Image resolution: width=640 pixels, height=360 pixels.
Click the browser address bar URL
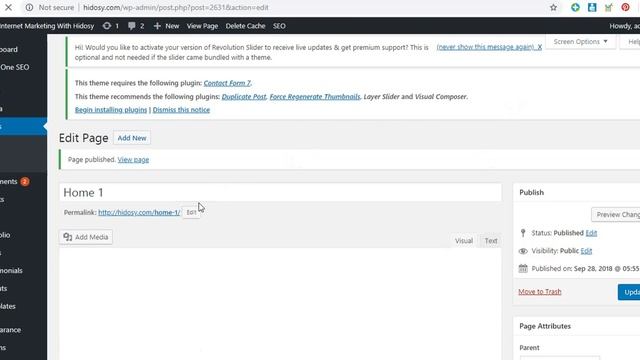click(x=176, y=7)
